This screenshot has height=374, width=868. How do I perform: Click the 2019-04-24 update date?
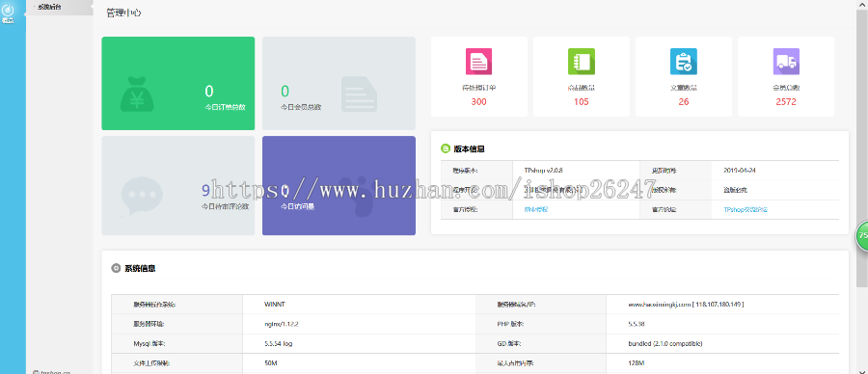(x=740, y=171)
